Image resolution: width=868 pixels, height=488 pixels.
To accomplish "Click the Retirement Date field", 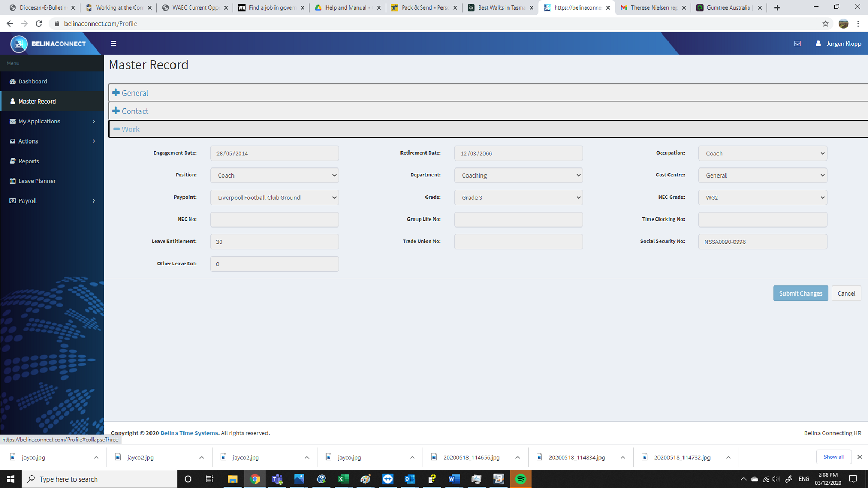I will tap(519, 153).
